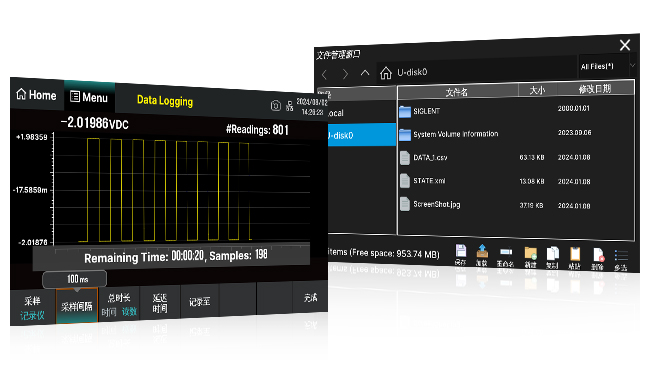Viewport: 650px width, 380px height.
Task: Toggle total duration time/readings softkey
Action: pyautogui.click(x=119, y=305)
